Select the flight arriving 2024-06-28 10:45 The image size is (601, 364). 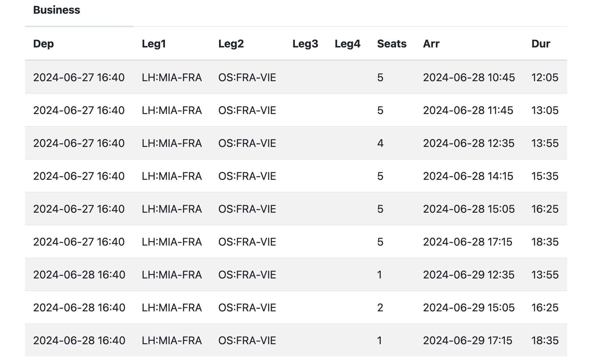(x=469, y=78)
